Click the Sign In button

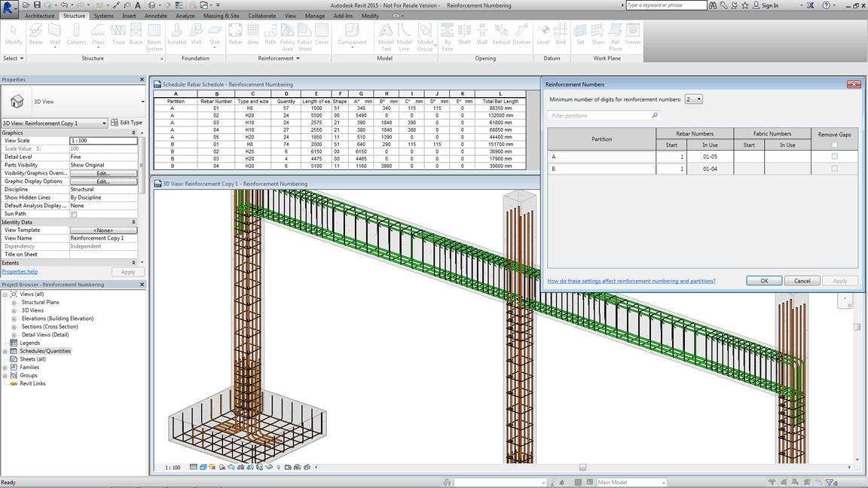pyautogui.click(x=766, y=5)
